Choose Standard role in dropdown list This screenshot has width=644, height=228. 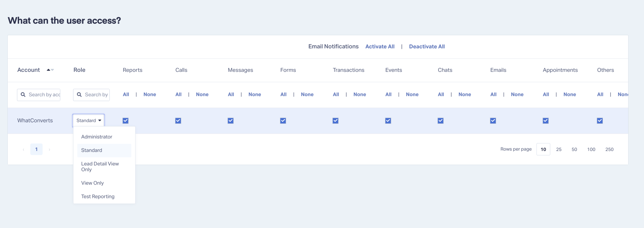104,150
